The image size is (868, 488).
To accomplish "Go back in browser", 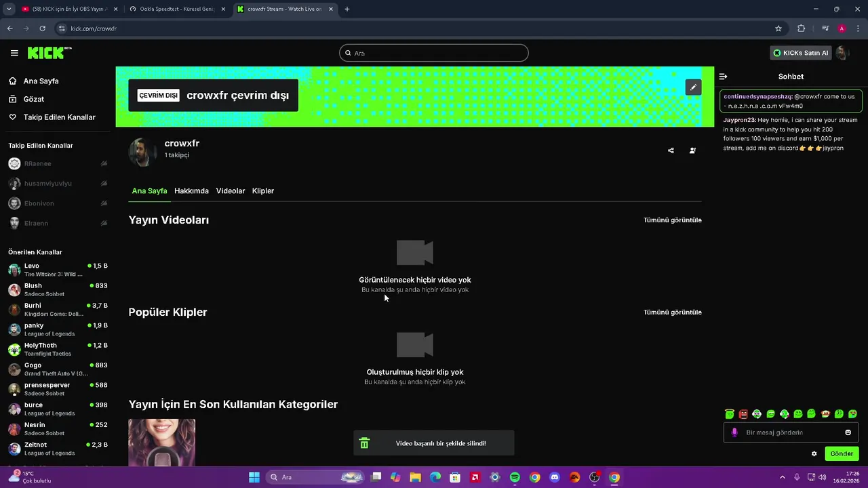I will click(10, 28).
